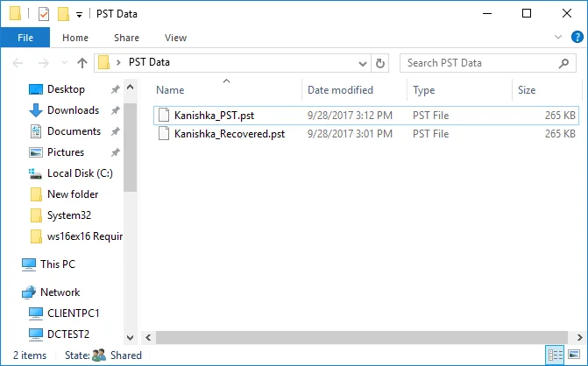Select the Kanishka_Recovered.pst file
This screenshot has width=588, height=366.
click(229, 134)
